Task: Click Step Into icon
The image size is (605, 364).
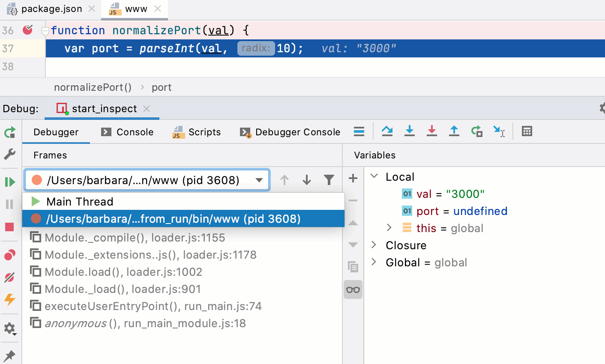Action: (x=410, y=131)
